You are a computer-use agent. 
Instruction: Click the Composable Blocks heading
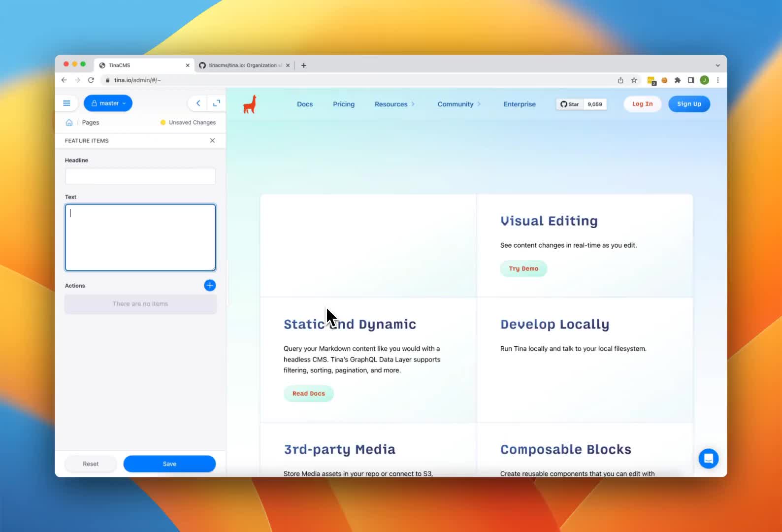click(566, 449)
